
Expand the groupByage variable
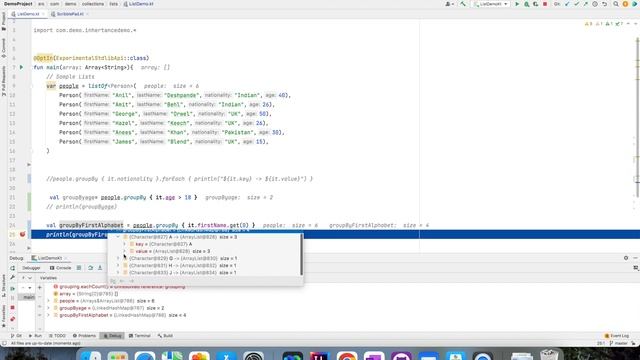pos(49,308)
